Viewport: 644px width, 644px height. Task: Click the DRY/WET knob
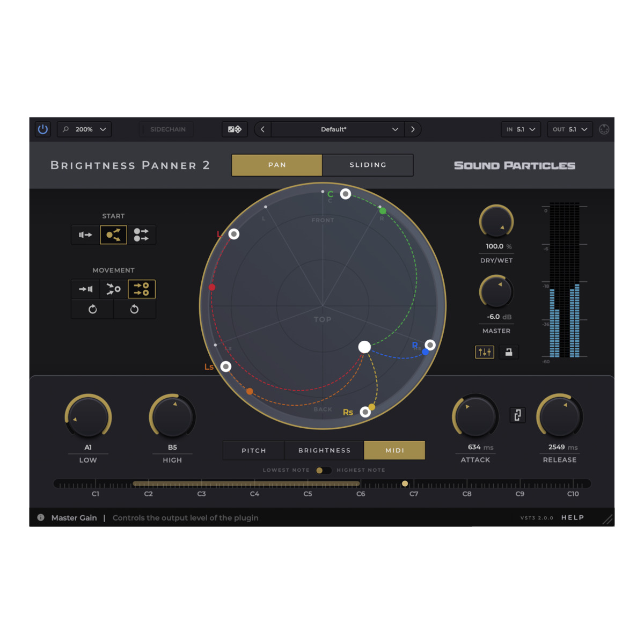point(496,222)
